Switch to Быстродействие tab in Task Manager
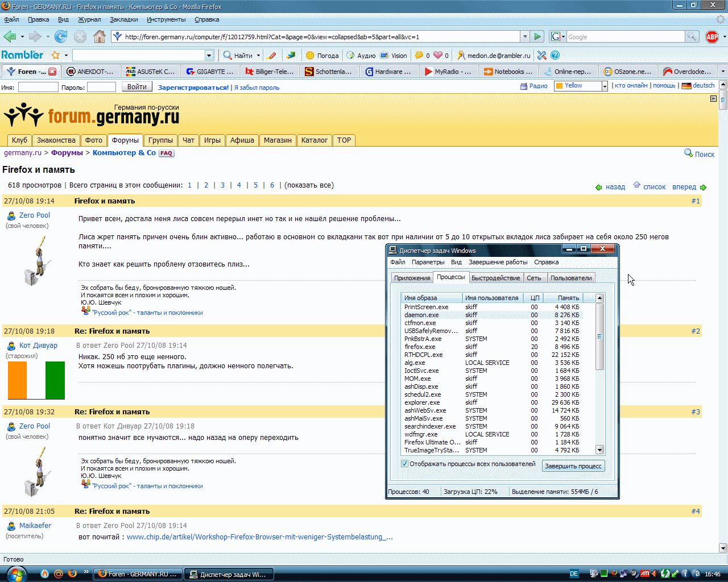Image resolution: width=728 pixels, height=582 pixels. (495, 278)
